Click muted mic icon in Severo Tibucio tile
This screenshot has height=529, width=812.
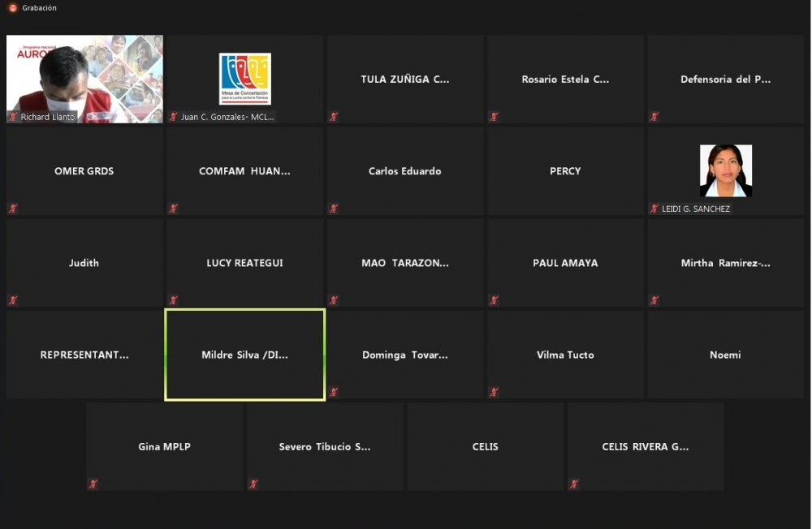coord(253,484)
